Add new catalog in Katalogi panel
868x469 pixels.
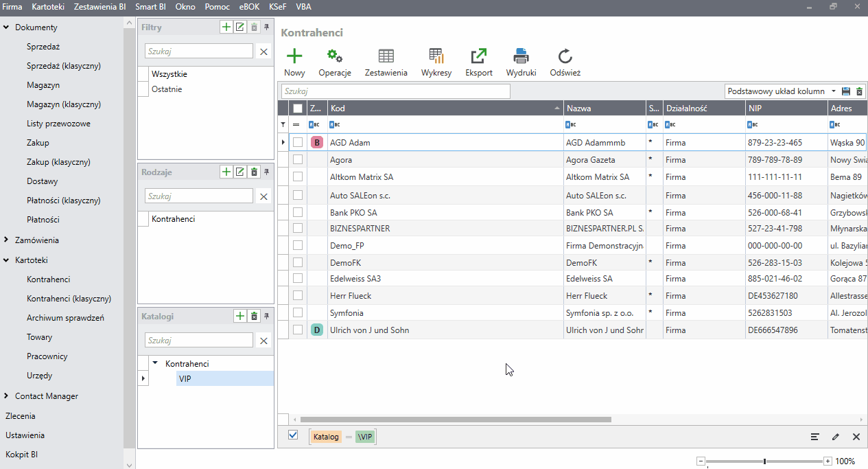tap(240, 316)
